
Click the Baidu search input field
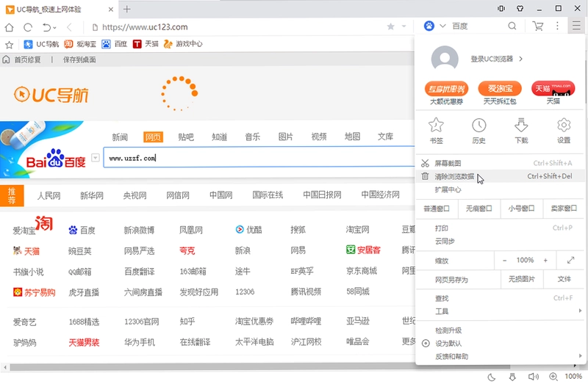point(259,157)
